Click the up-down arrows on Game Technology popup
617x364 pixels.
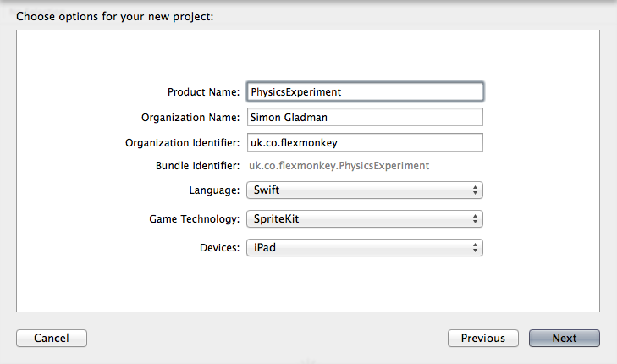click(476, 219)
